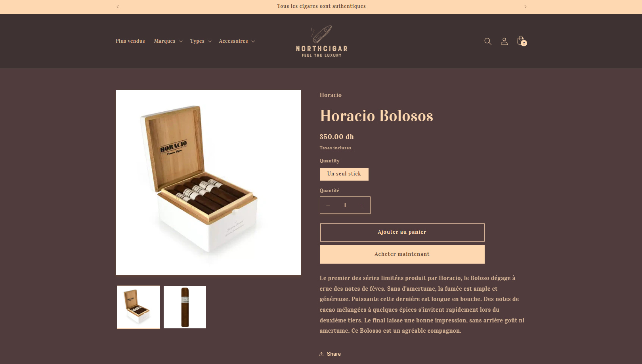Image resolution: width=642 pixels, height=364 pixels.
Task: Share this product via Share icon
Action: tap(330, 354)
